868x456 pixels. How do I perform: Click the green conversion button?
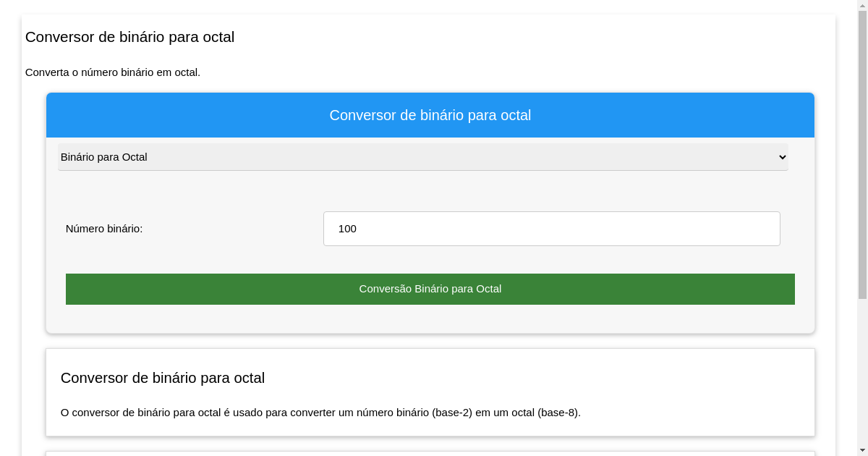click(430, 289)
